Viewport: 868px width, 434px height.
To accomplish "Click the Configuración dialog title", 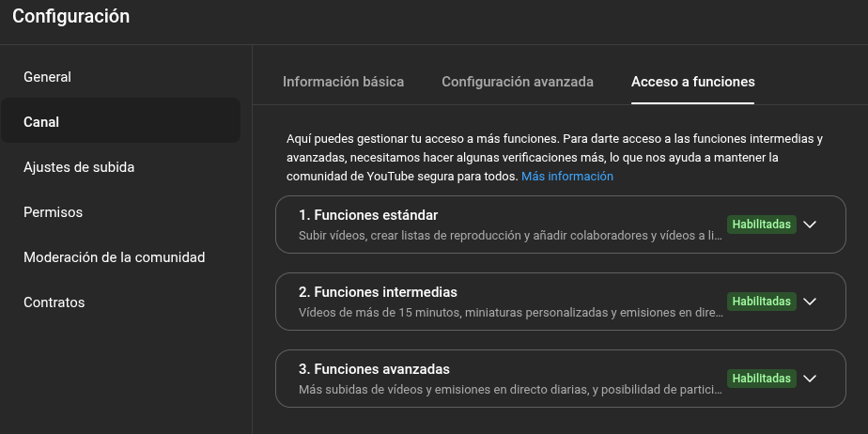I will click(70, 16).
